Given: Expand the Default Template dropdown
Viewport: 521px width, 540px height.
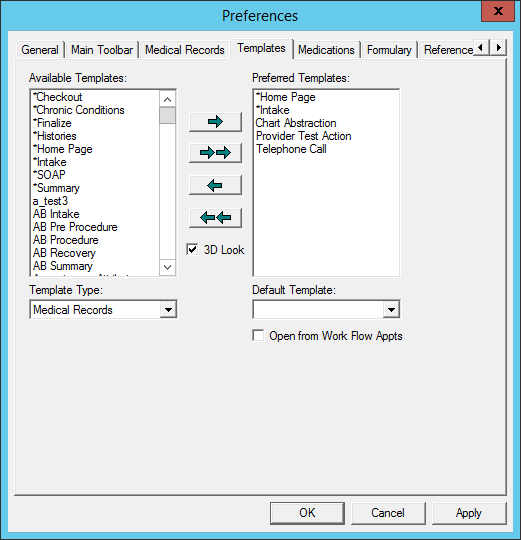Looking at the screenshot, I should (391, 310).
